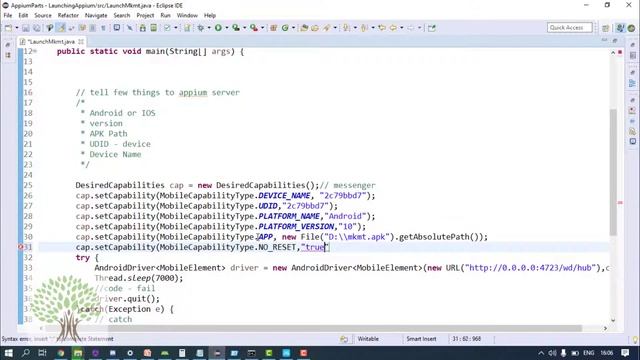Switch to the Java perspective icon
This screenshot has height=360, width=640.
[x=620, y=28]
